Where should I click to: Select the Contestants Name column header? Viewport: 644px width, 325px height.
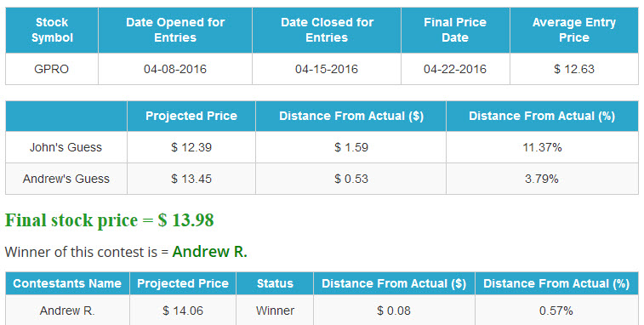click(x=67, y=283)
